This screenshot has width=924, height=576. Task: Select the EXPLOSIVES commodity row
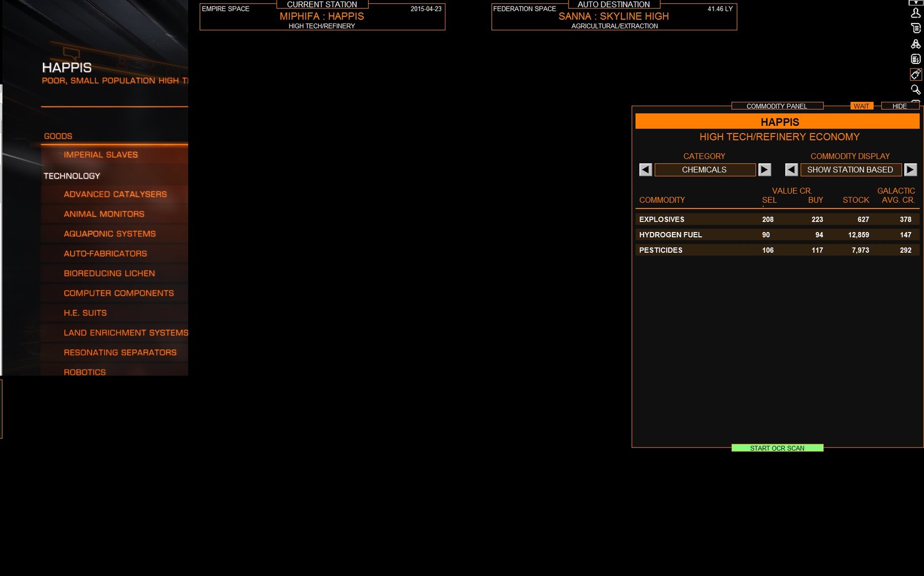(777, 219)
